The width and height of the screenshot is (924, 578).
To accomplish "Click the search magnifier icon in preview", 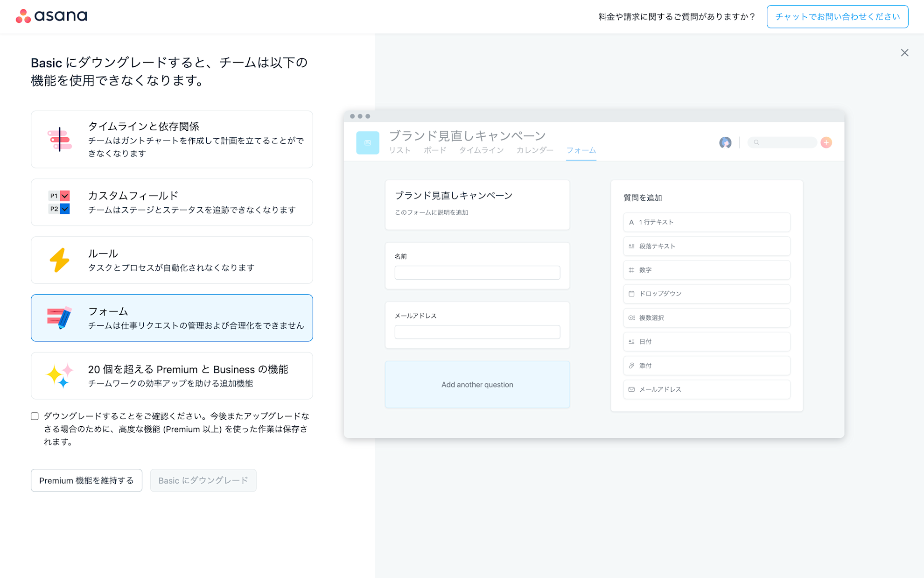I will click(756, 142).
